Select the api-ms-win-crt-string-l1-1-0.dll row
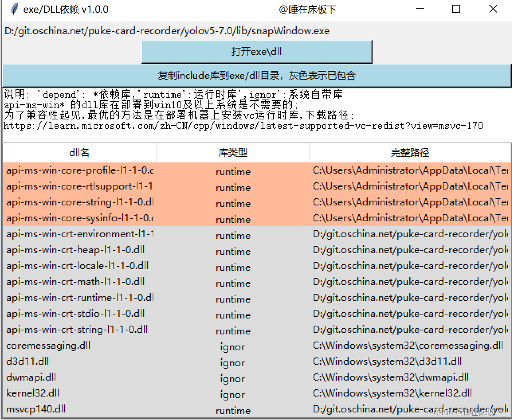512x420 pixels. point(257,330)
